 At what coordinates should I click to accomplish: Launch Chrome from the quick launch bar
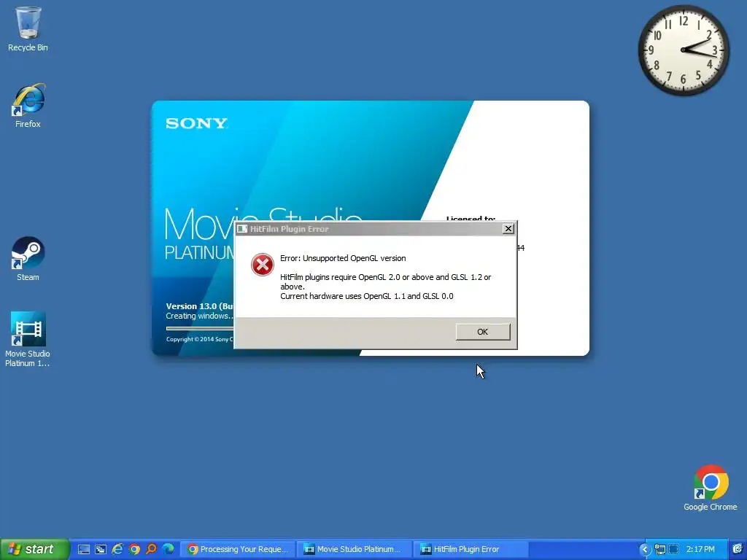click(x=134, y=550)
